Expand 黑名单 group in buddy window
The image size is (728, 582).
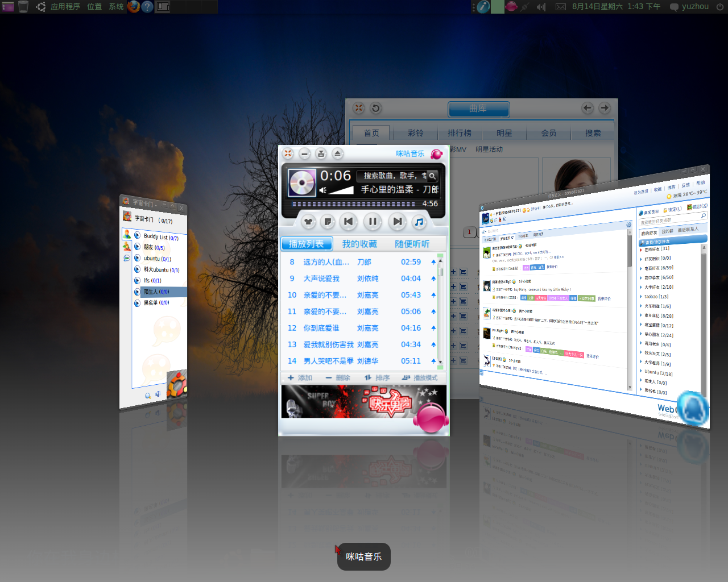(x=137, y=303)
